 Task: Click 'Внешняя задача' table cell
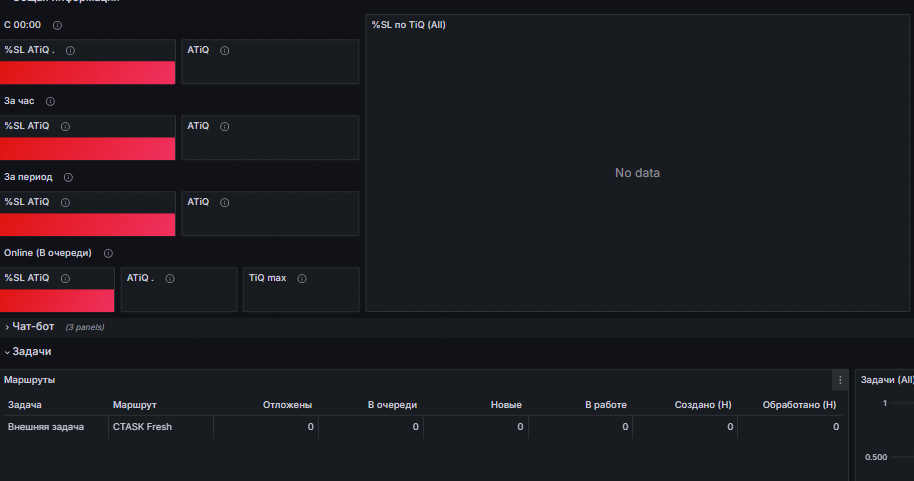[x=55, y=427]
